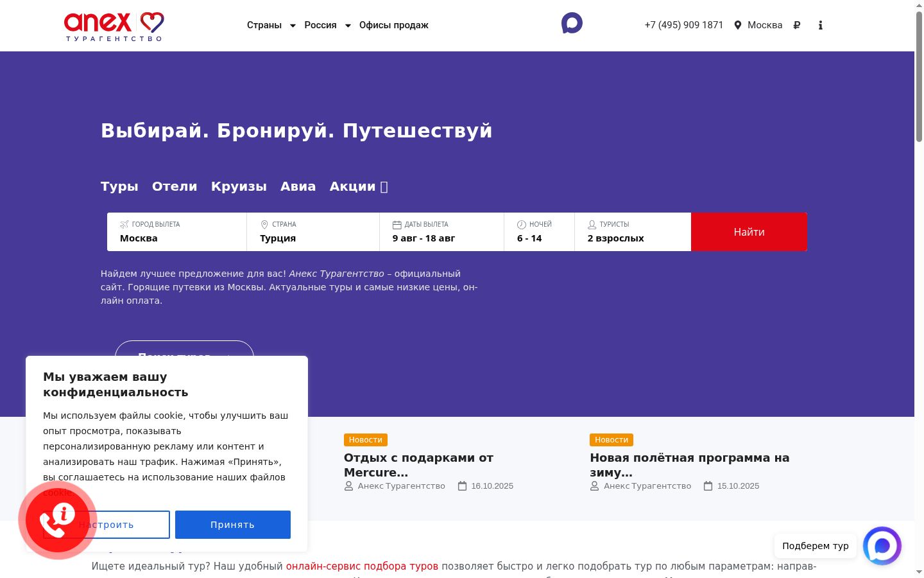Click the Подберем тур label
Image resolution: width=924 pixels, height=578 pixels.
coord(816,546)
